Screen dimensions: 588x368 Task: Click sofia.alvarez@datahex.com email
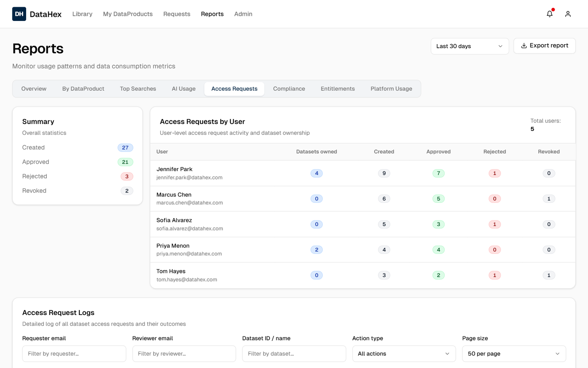[x=190, y=229]
